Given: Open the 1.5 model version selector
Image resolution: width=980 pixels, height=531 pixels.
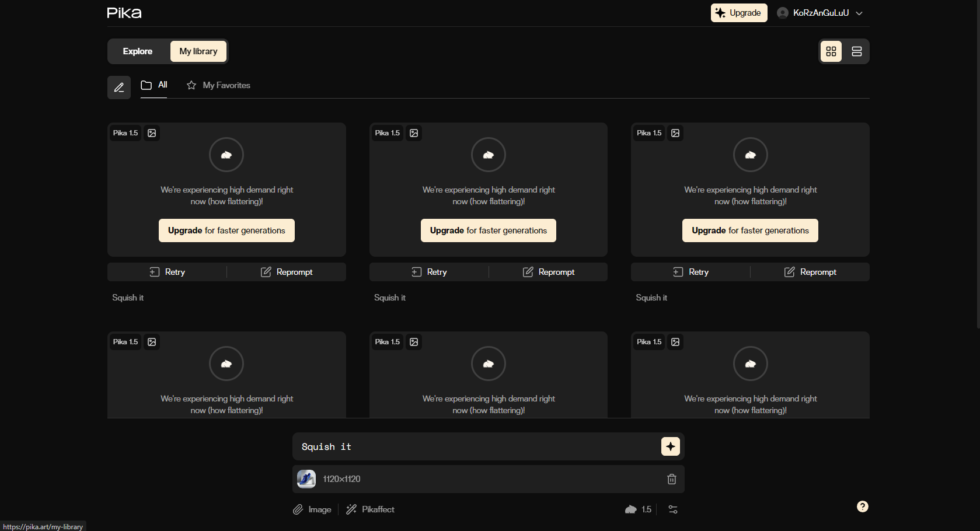Looking at the screenshot, I should [x=638, y=509].
